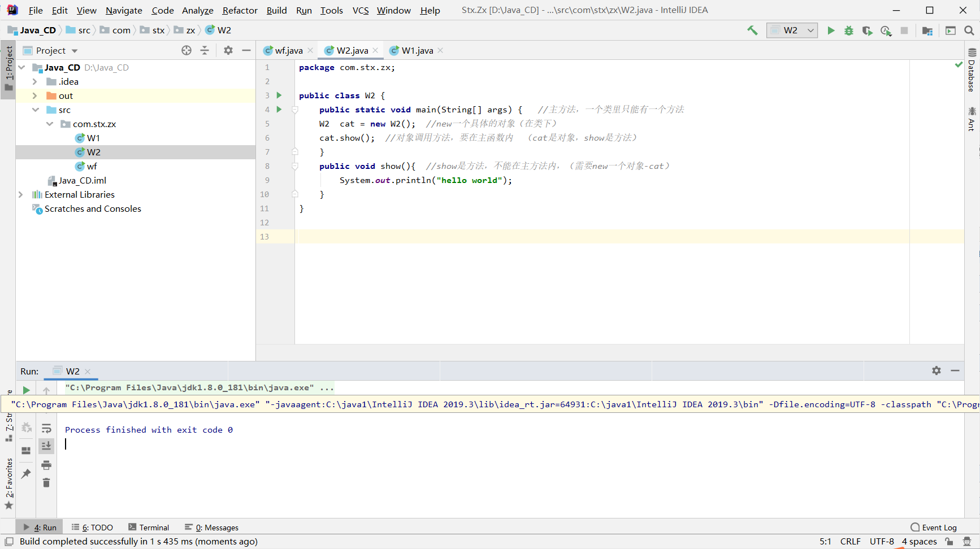Switch to the W1.java editor tab
980x549 pixels.
click(417, 50)
